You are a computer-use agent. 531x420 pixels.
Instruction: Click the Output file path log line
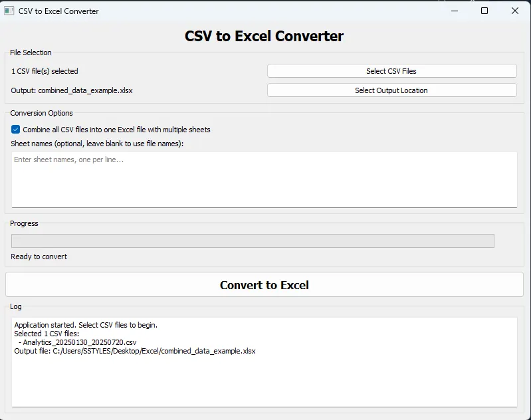pos(135,351)
